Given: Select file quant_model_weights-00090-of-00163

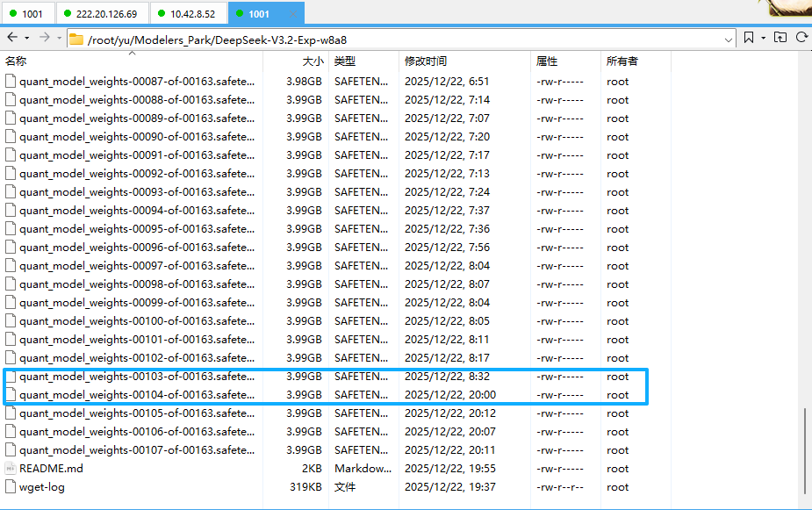Looking at the screenshot, I should pos(137,137).
